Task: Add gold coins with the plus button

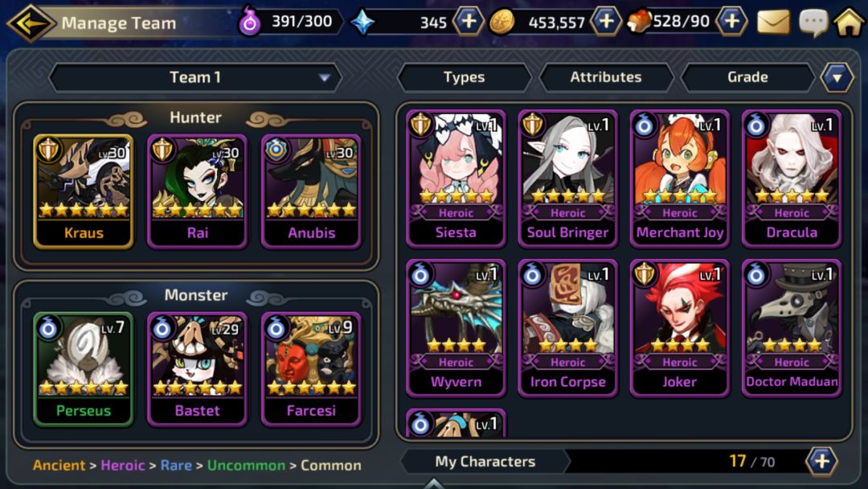Action: click(607, 22)
